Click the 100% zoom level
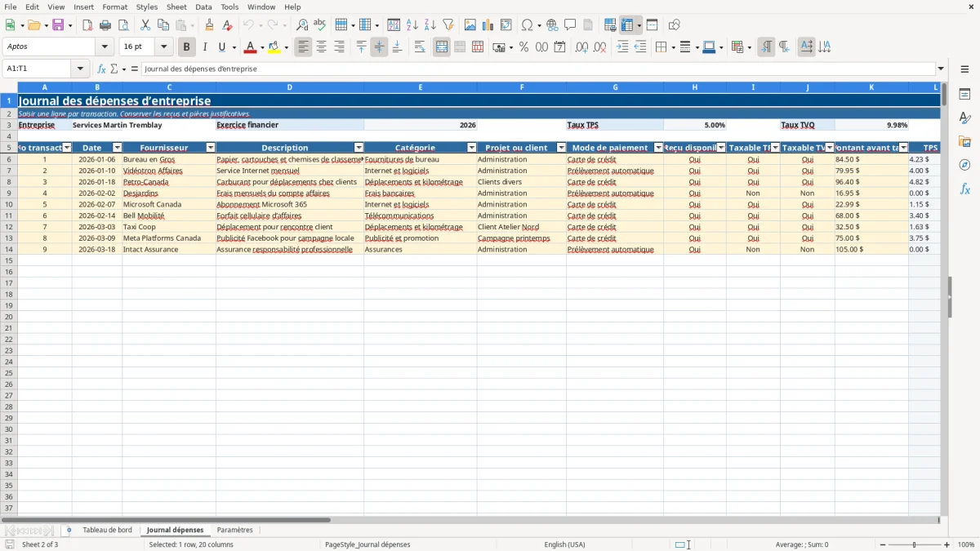The image size is (980, 551). 966,544
